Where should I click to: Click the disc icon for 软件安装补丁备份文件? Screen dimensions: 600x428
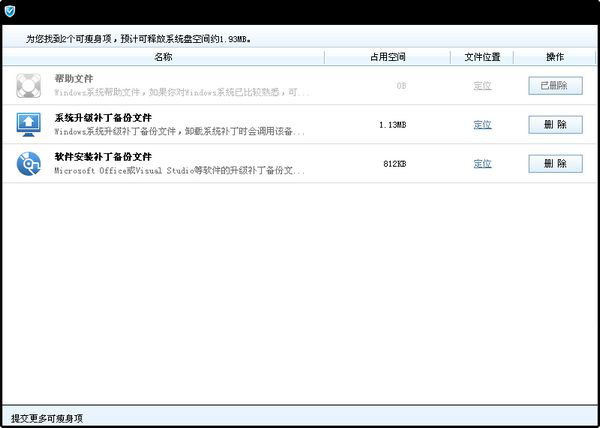click(x=29, y=163)
